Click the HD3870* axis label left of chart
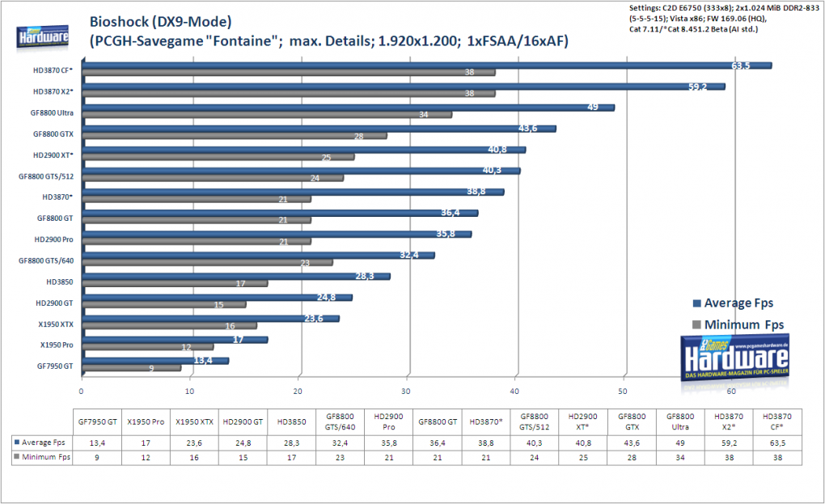Image resolution: width=825 pixels, height=504 pixels. coord(57,197)
